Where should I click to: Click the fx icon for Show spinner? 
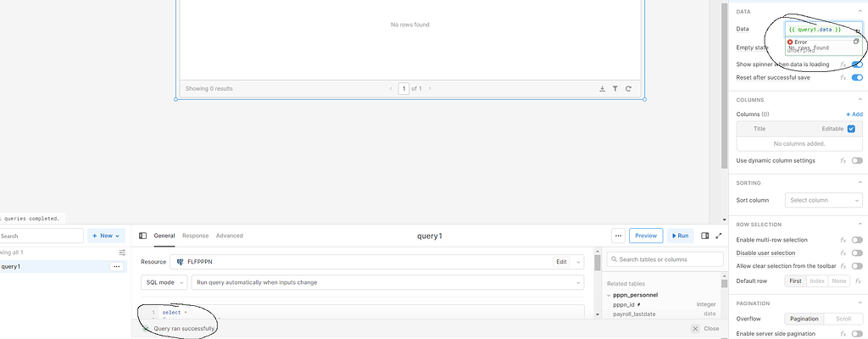pyautogui.click(x=843, y=64)
